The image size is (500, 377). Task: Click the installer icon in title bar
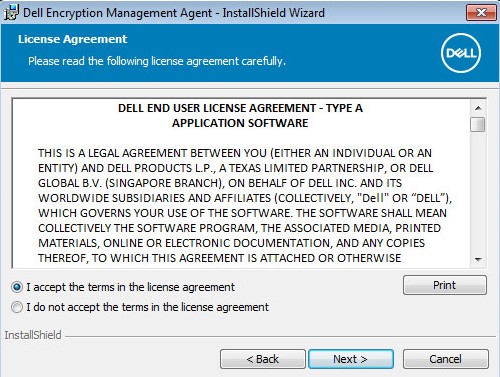(11, 13)
